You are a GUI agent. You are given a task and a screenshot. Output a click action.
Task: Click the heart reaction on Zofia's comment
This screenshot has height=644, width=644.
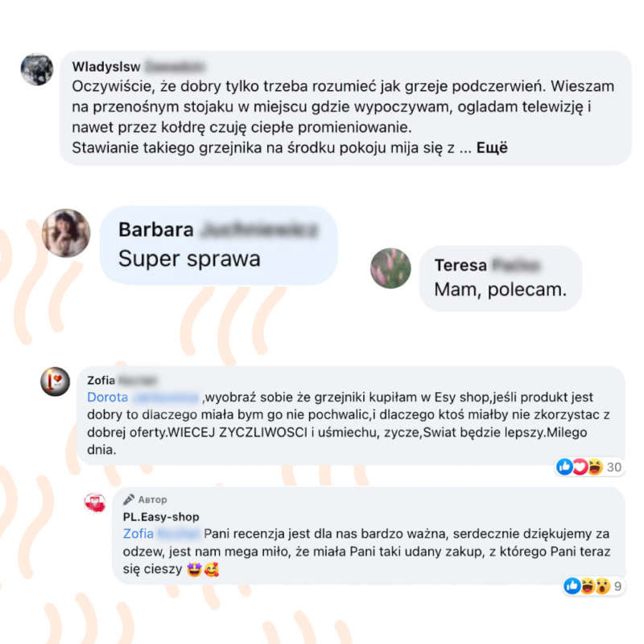(580, 467)
